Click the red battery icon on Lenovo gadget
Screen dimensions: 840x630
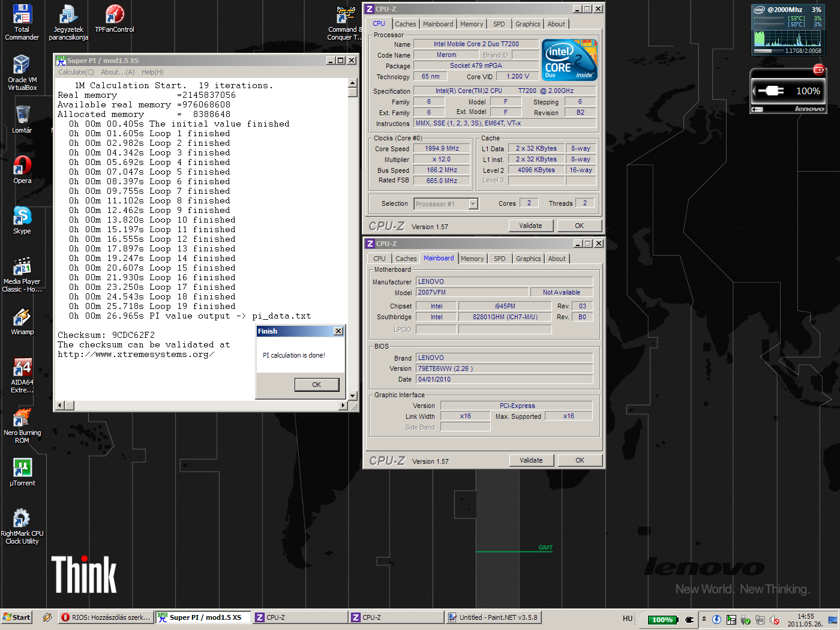(818, 70)
